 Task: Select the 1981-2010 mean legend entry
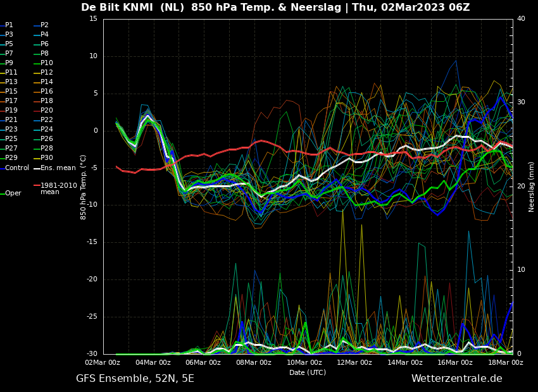58,188
